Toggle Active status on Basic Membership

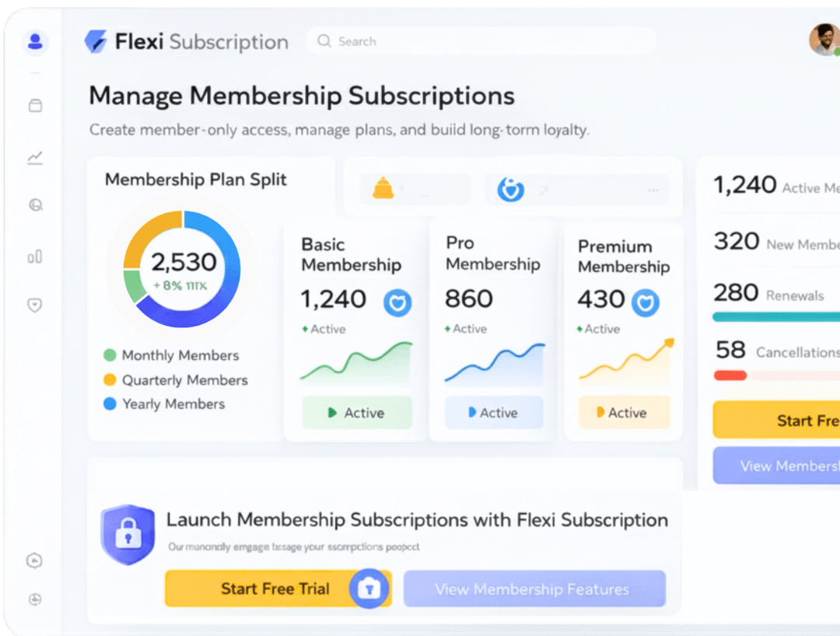(357, 413)
